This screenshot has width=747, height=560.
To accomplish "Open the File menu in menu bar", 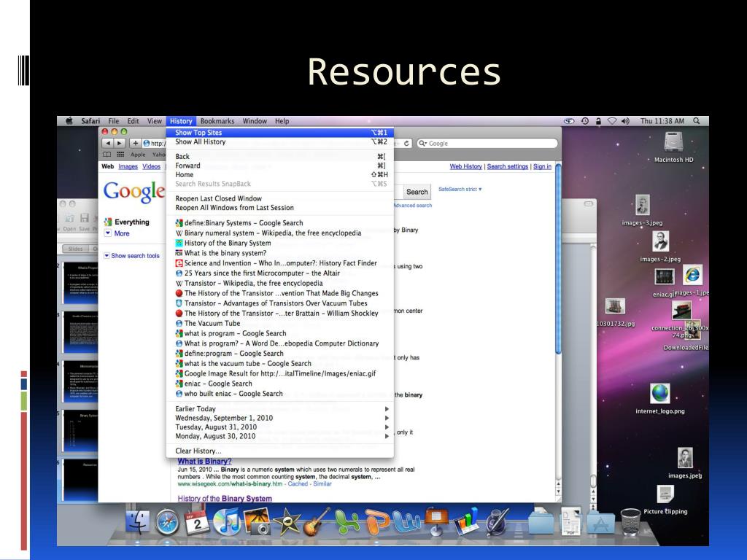I will (x=113, y=121).
